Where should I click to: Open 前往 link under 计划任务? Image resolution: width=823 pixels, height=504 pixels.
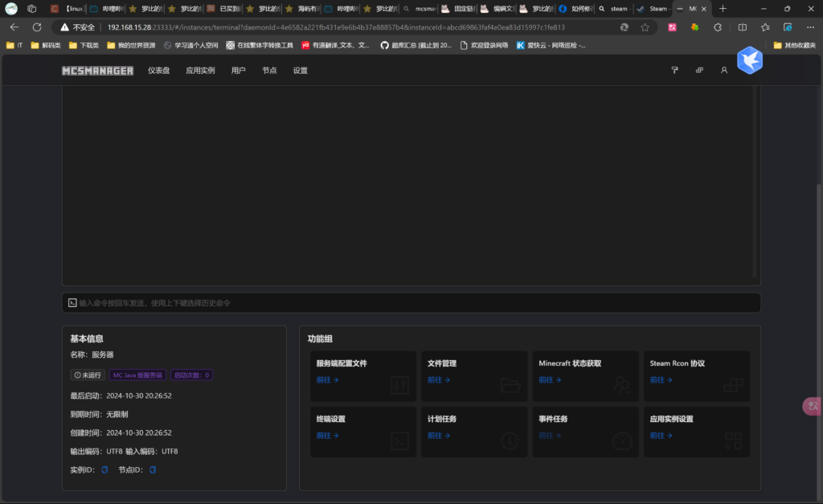point(438,436)
